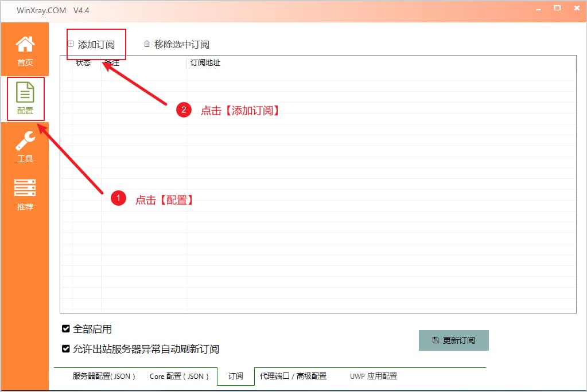Select the 订阅 tab
The height and width of the screenshot is (392, 587).
(x=235, y=377)
